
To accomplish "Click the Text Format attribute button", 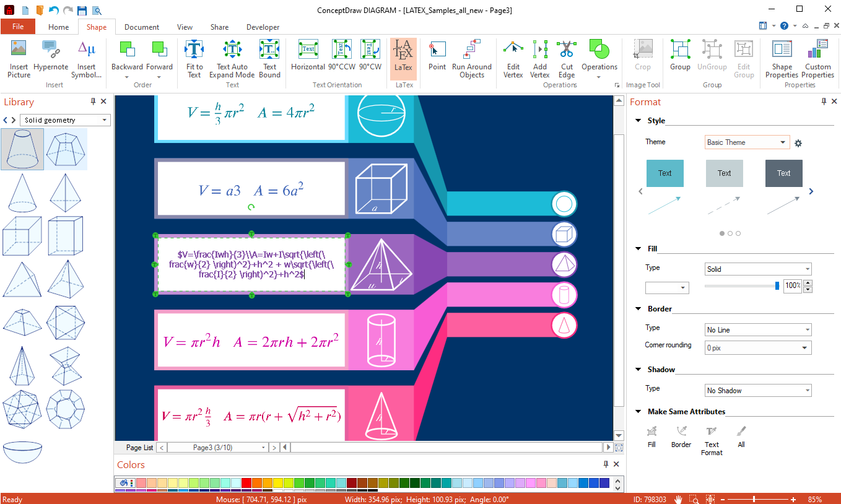I will click(x=712, y=440).
